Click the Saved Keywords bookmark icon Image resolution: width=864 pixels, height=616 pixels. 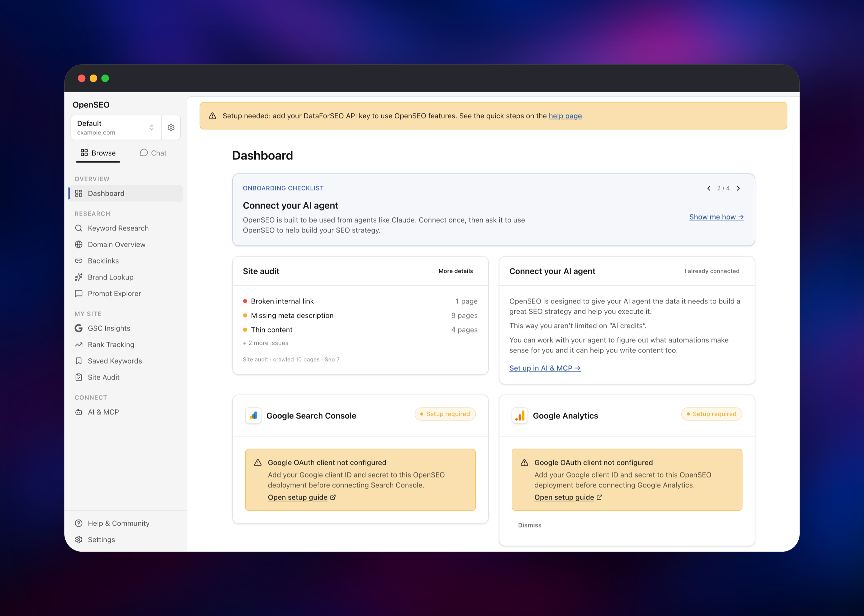[79, 361]
